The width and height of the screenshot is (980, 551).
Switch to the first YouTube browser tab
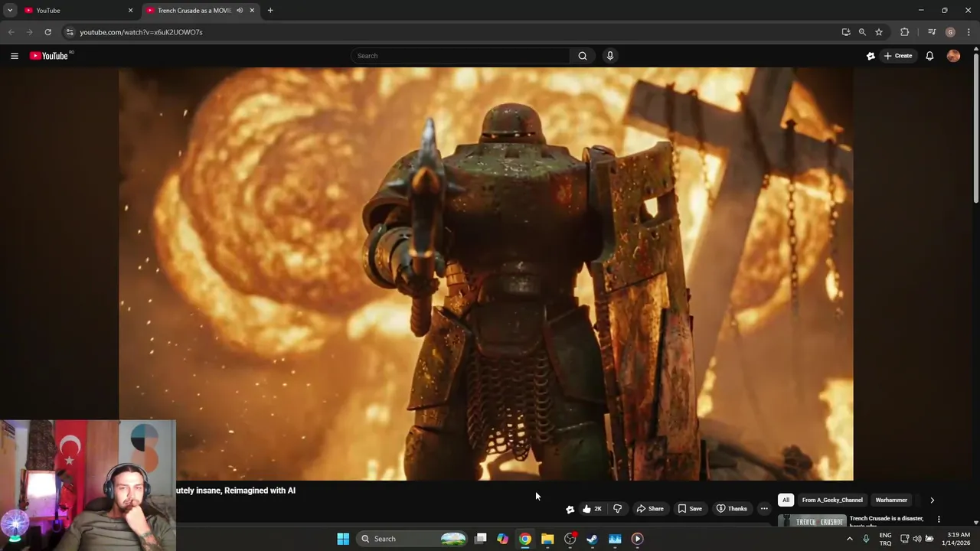tap(77, 11)
